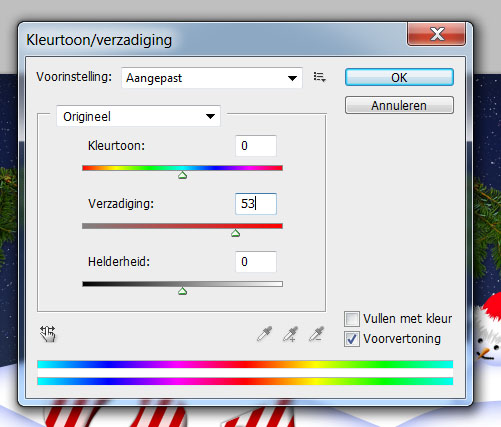This screenshot has width=501, height=427.
Task: Enable the Vullen met kleur checkbox
Action: (352, 319)
